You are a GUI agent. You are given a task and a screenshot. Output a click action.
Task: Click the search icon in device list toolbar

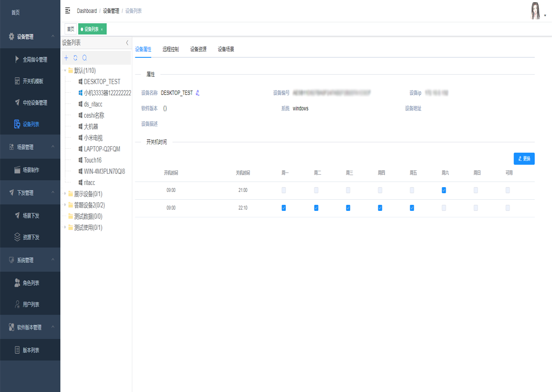pyautogui.click(x=85, y=58)
